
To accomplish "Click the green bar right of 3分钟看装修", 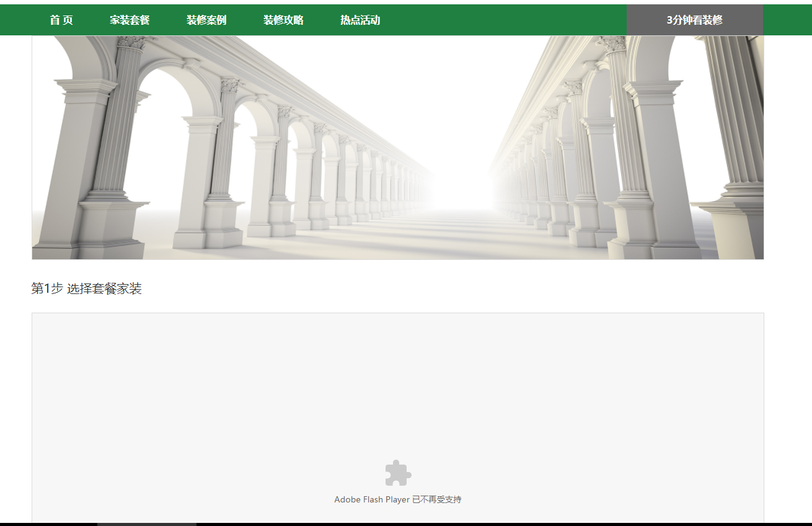I will click(x=787, y=20).
